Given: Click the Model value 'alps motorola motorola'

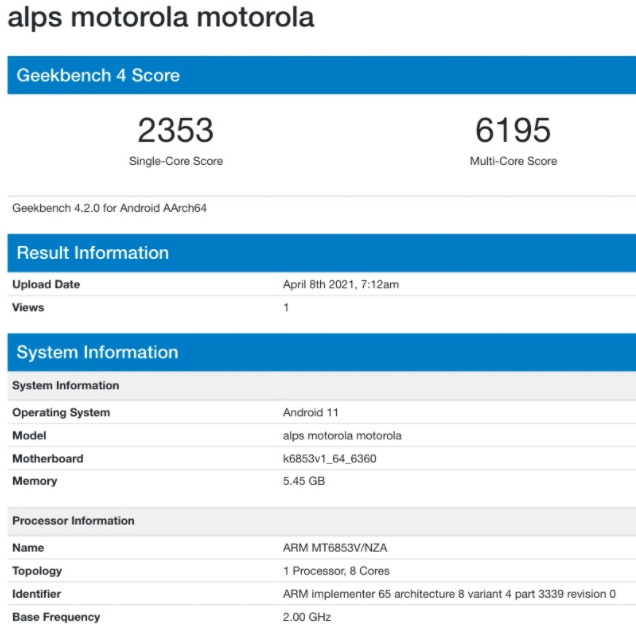Looking at the screenshot, I should [342, 436].
